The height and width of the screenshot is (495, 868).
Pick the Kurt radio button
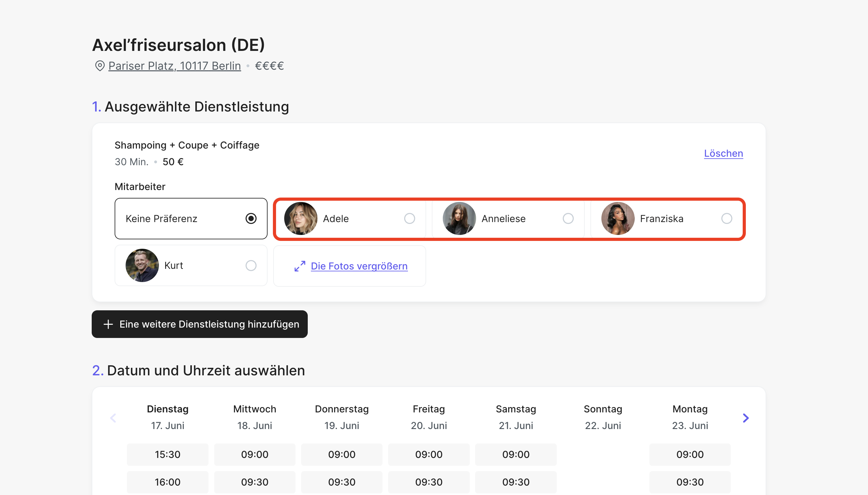251,265
